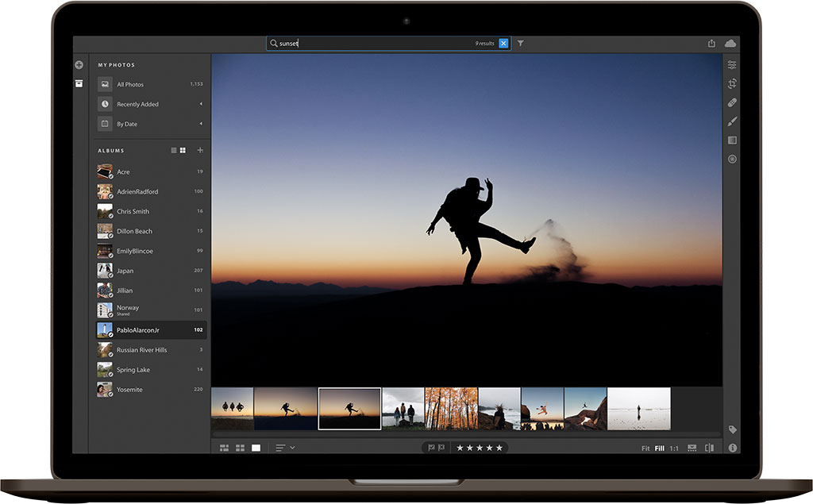Click the Share export icon
The height and width of the screenshot is (504, 813).
[711, 44]
